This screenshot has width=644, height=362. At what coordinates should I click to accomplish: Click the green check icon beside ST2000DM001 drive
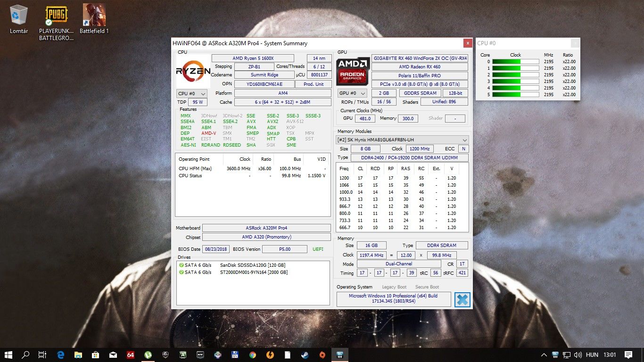pyautogui.click(x=182, y=272)
